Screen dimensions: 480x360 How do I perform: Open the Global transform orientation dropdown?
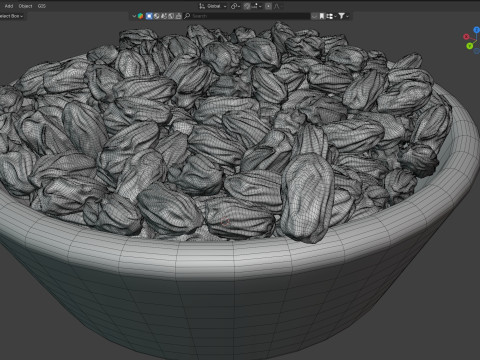click(216, 6)
